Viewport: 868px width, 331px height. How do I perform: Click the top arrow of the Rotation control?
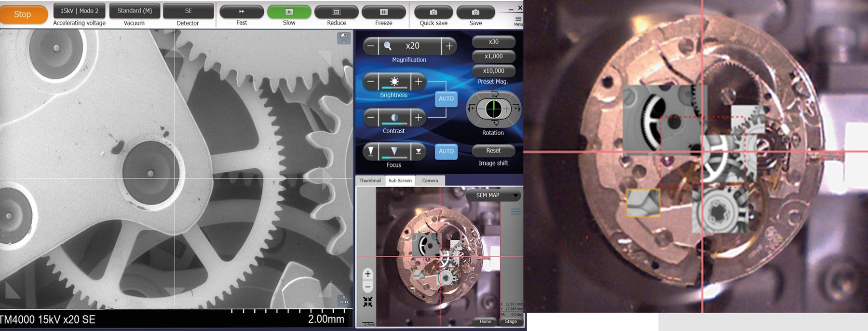pos(494,95)
